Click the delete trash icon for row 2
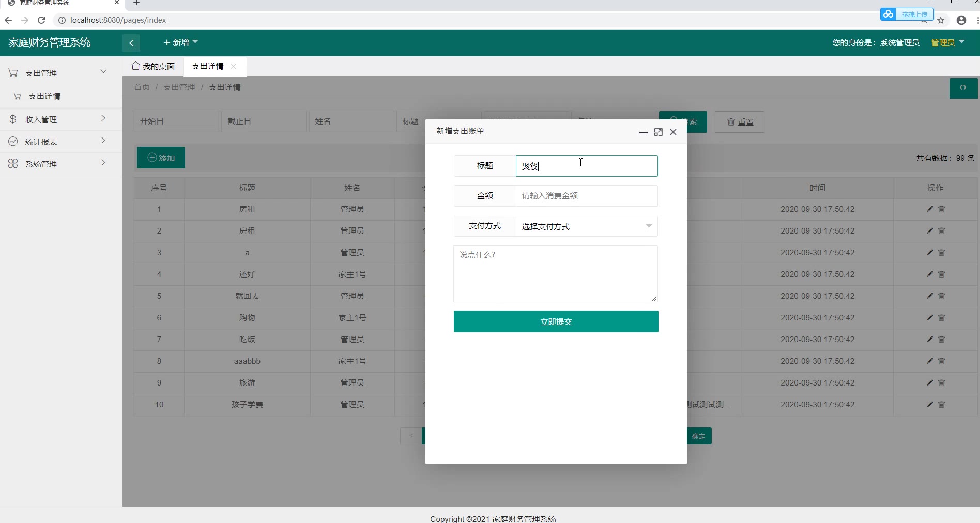This screenshot has width=980, height=523. (x=941, y=230)
